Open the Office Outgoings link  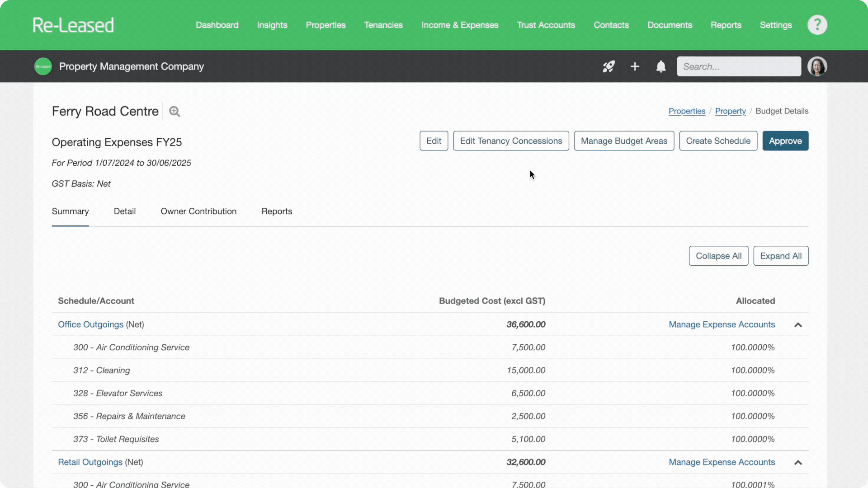[x=90, y=324]
